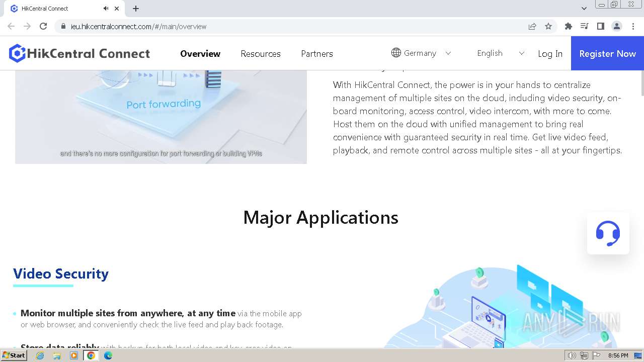Launch Internet Explorer from taskbar
644x362 pixels.
(x=40, y=355)
